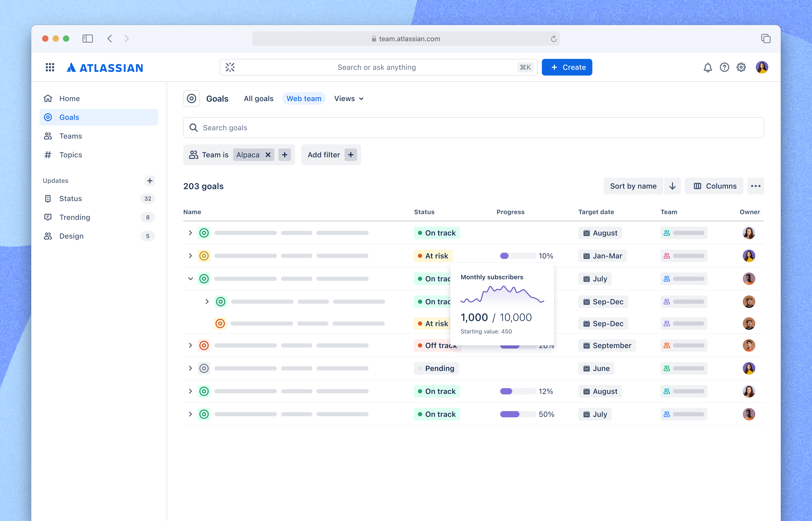
Task: Open the settings gear icon
Action: (x=741, y=67)
